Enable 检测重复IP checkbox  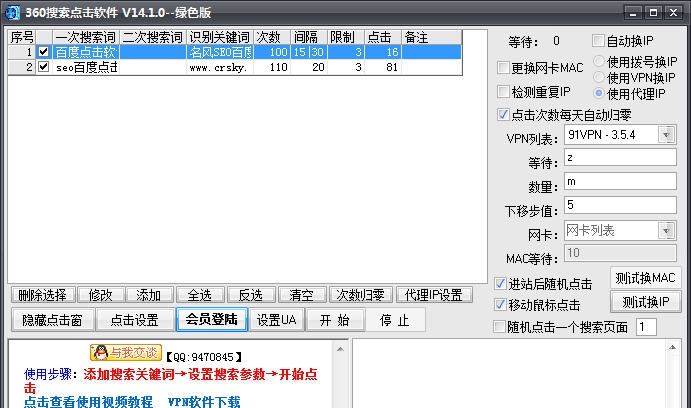point(503,92)
